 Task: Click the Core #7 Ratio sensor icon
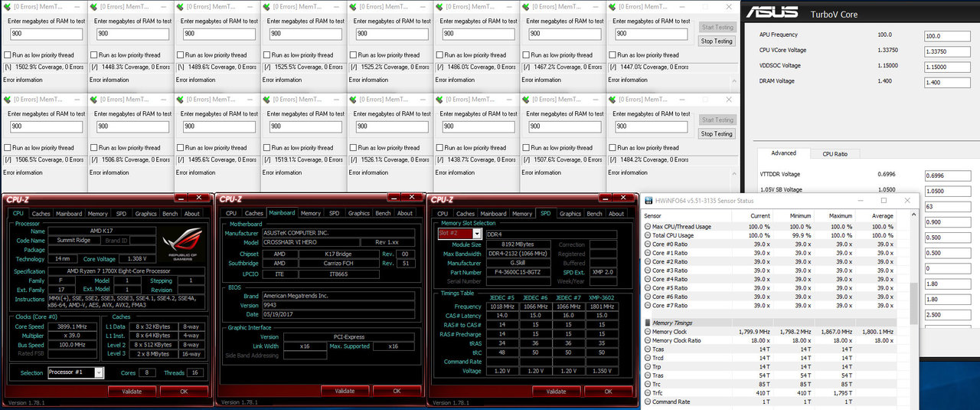pos(647,305)
